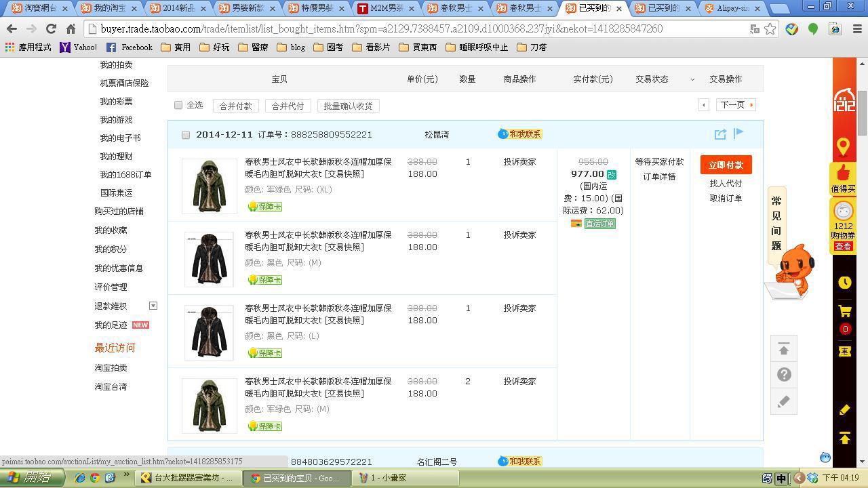Expand the 退款维权 sidebar arrow
Image resolution: width=868 pixels, height=488 pixels.
tap(153, 306)
